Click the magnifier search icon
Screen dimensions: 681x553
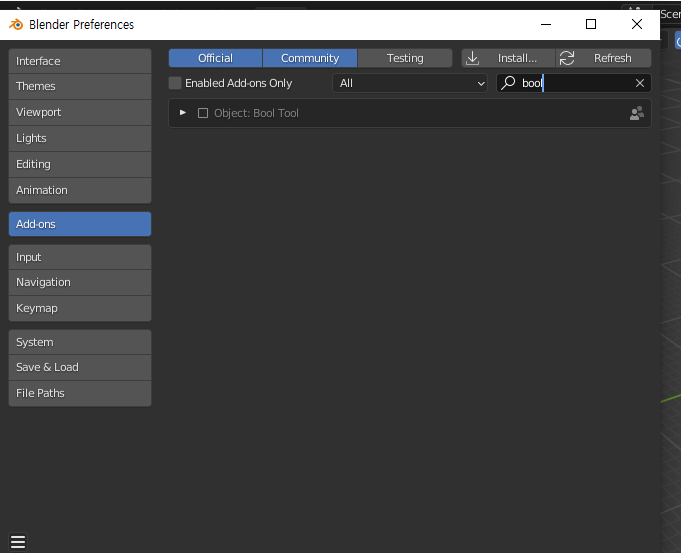[508, 83]
